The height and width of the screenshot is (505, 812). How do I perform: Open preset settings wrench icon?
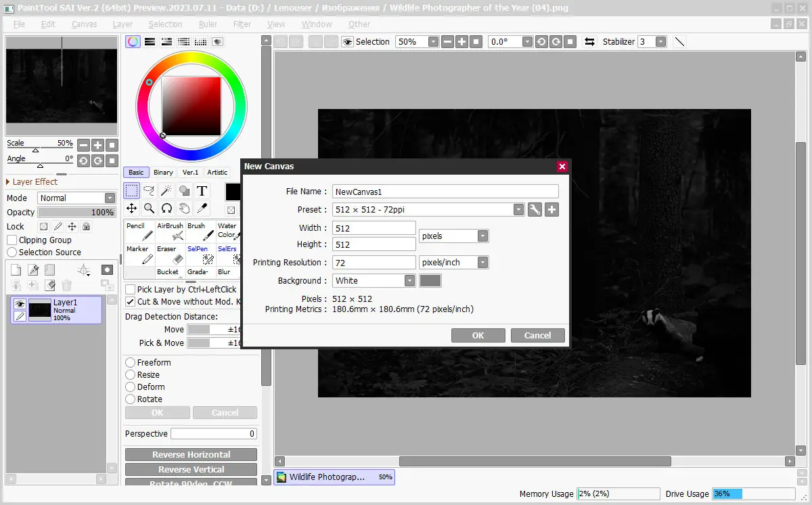(x=535, y=210)
